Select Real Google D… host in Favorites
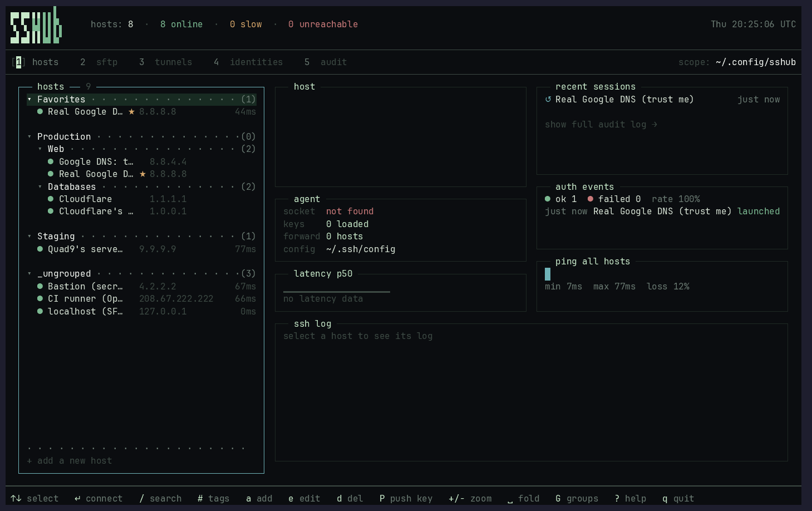This screenshot has height=511, width=812. click(x=141, y=112)
